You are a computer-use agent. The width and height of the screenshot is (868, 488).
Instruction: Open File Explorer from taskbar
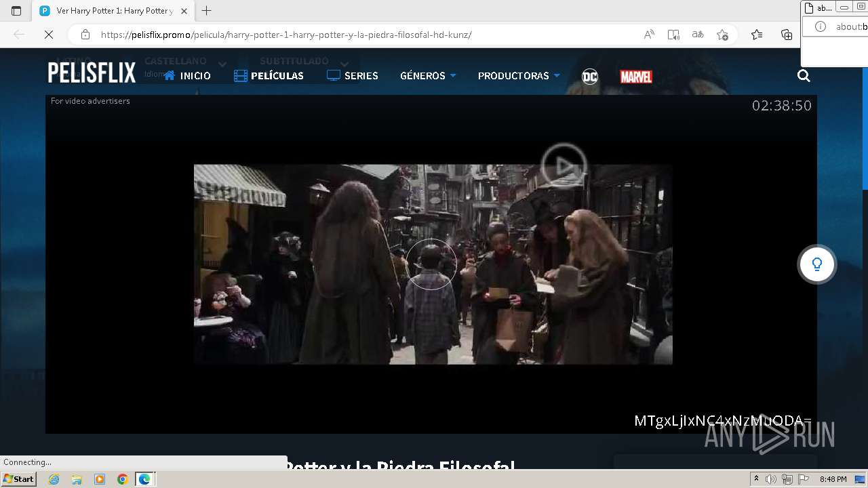pyautogui.click(x=77, y=479)
